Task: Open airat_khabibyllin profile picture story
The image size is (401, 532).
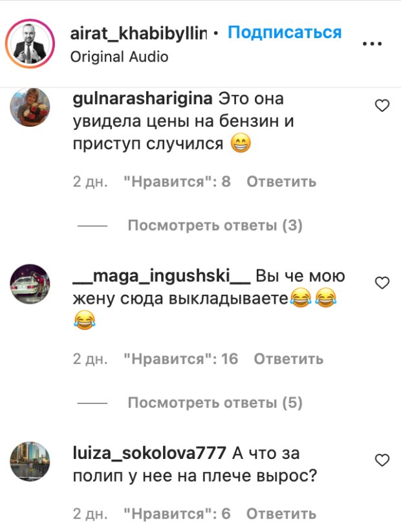Action: tap(30, 44)
